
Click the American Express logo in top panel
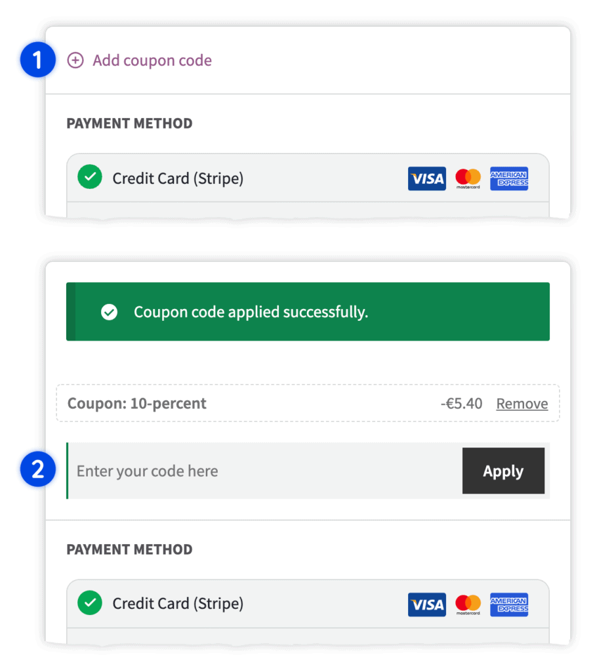(509, 178)
